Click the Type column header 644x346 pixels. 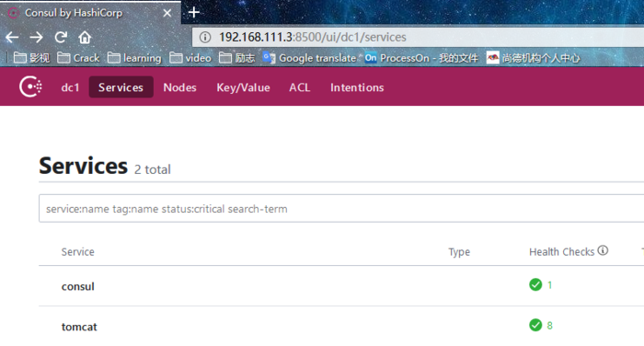tap(459, 251)
